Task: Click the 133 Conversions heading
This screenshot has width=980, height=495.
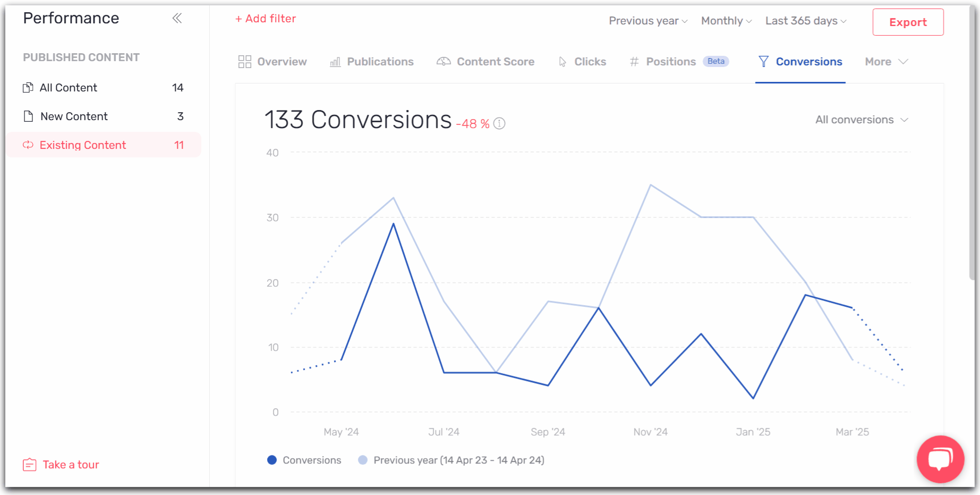Action: [x=358, y=120]
